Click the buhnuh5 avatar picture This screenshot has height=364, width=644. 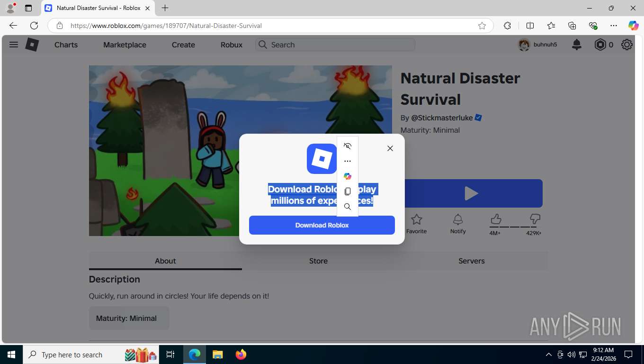tap(524, 45)
